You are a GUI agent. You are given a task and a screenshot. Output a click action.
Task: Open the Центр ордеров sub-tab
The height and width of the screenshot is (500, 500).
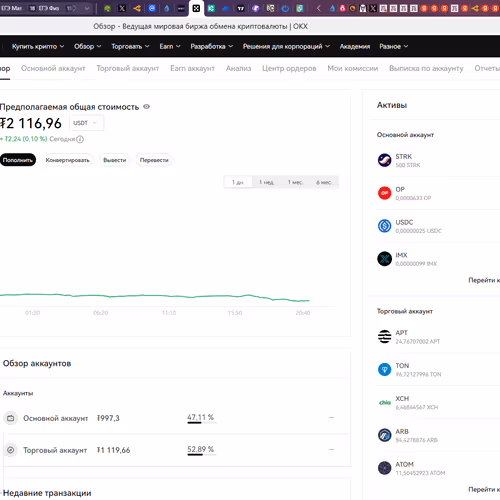tap(289, 68)
